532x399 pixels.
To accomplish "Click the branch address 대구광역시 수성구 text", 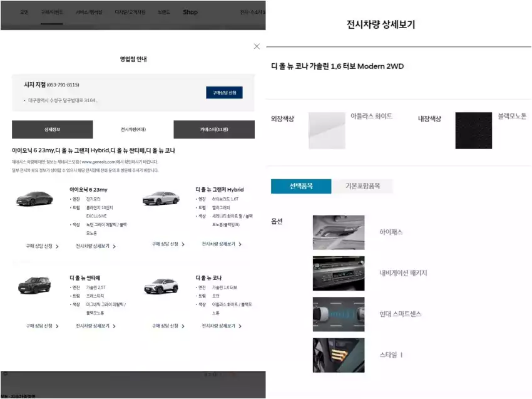I will pyautogui.click(x=63, y=100).
